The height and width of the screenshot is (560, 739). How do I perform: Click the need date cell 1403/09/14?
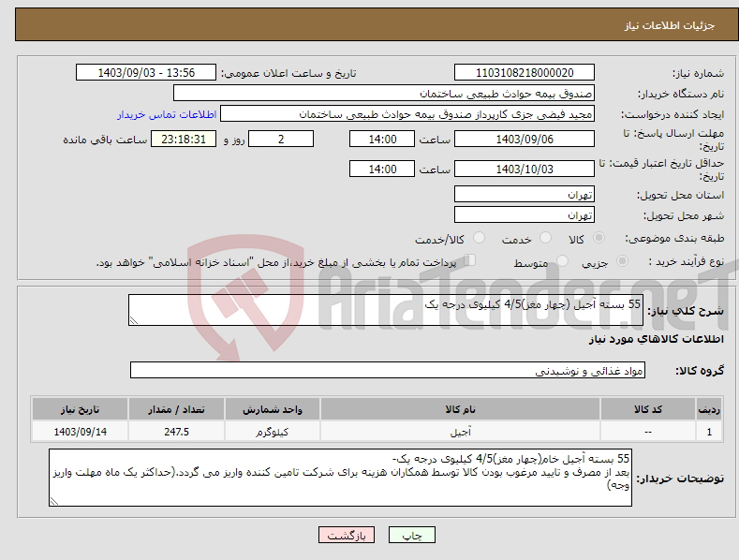pos(81,432)
